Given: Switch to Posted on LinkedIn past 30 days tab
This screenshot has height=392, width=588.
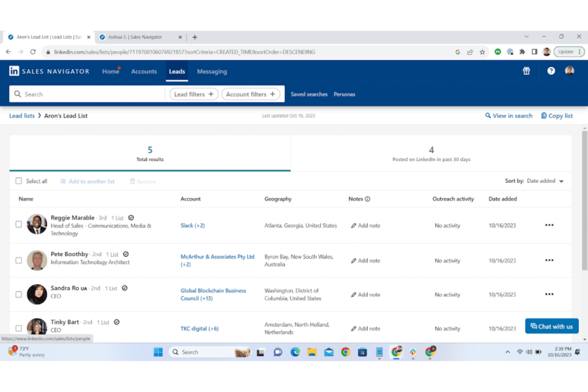Looking at the screenshot, I should 431,153.
